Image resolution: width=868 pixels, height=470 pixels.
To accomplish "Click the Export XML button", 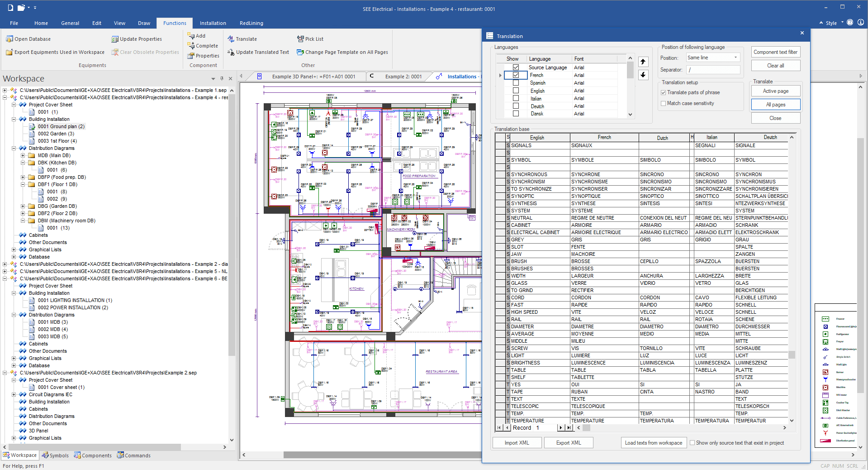I will (x=568, y=443).
